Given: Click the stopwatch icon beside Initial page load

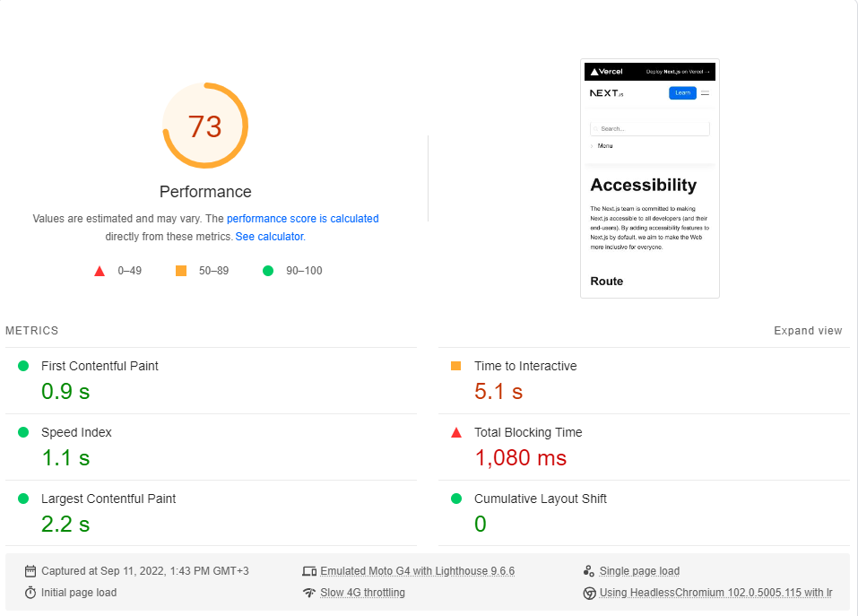Looking at the screenshot, I should pos(32,593).
